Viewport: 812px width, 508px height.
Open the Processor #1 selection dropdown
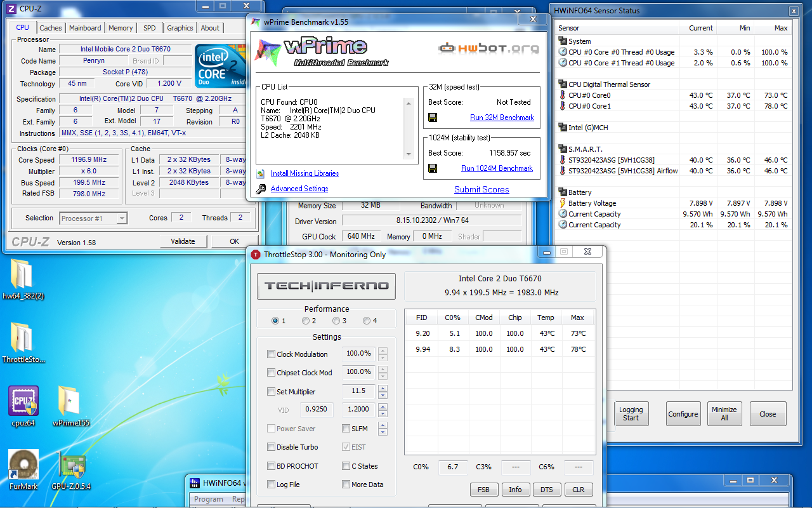click(x=93, y=218)
